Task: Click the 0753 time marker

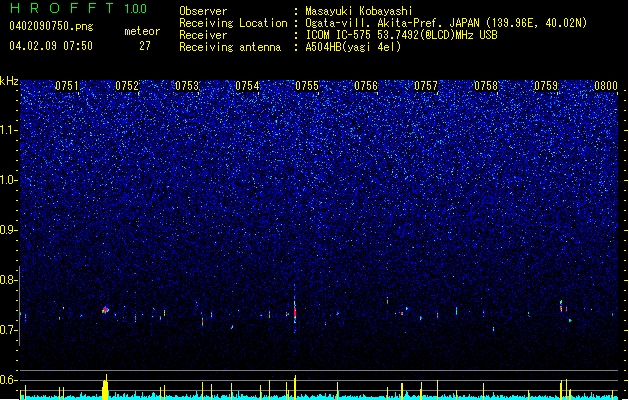Action: coord(187,86)
